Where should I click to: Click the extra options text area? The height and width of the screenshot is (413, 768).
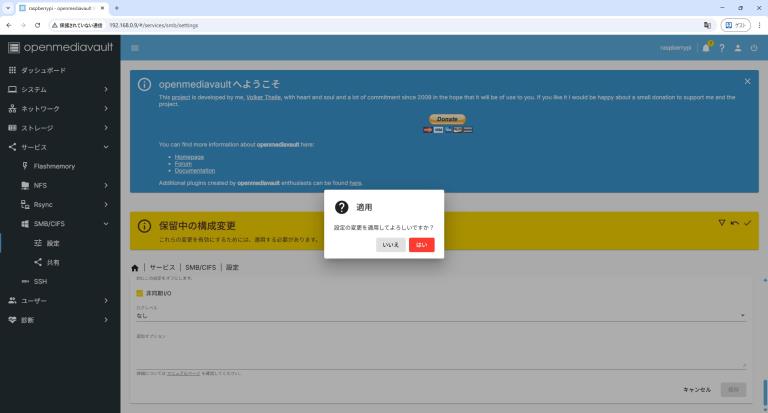coord(441,351)
